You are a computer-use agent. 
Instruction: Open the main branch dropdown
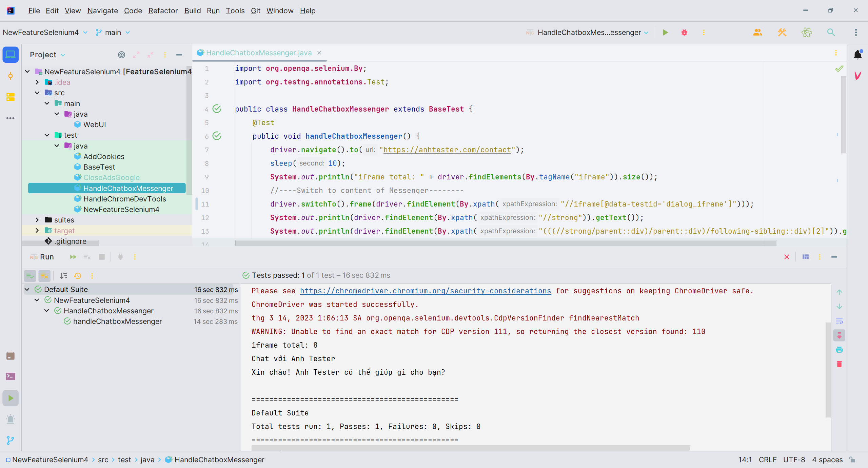(x=113, y=32)
